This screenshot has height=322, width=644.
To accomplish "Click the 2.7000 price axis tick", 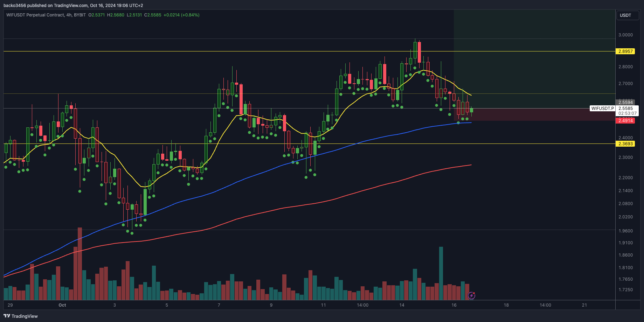I will [625, 84].
